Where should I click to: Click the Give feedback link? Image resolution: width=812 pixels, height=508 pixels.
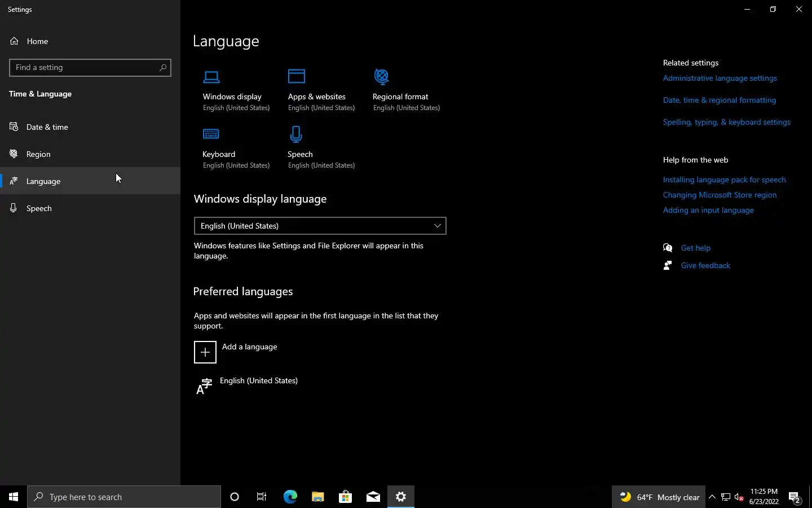pyautogui.click(x=705, y=266)
